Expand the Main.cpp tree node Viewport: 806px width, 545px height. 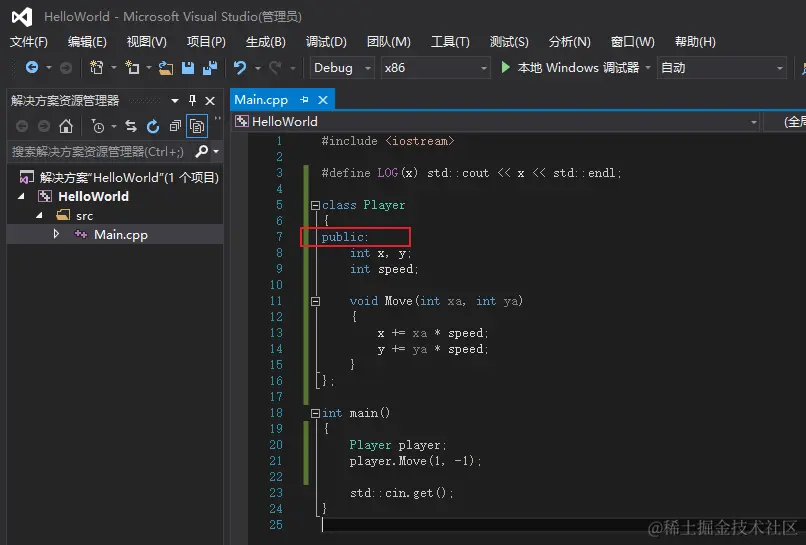(56, 234)
